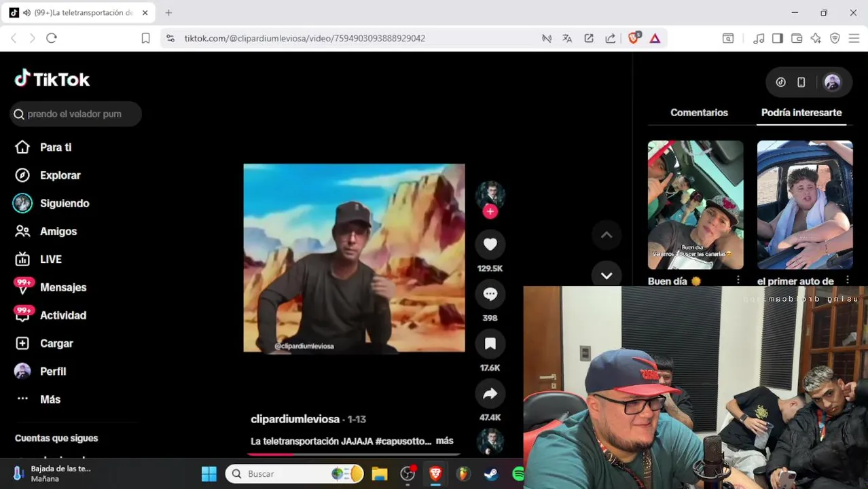Open the Windows Start menu
Viewport: 868px width, 489px height.
(x=209, y=474)
